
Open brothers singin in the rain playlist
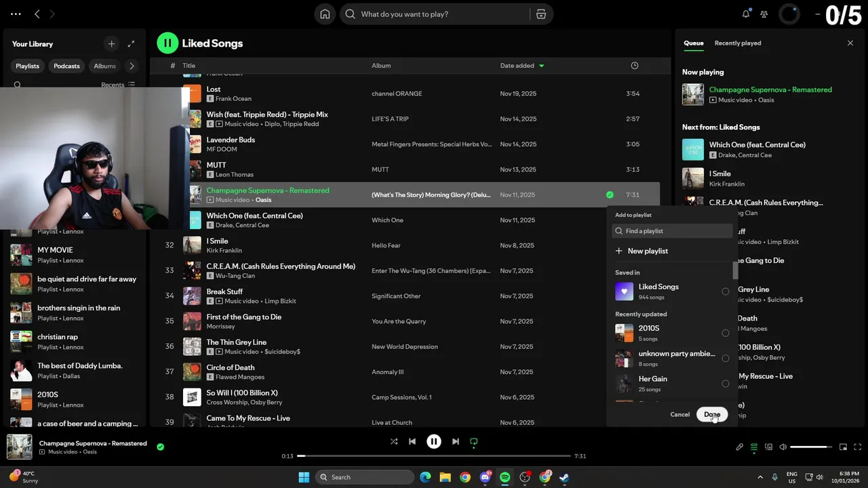click(x=75, y=312)
